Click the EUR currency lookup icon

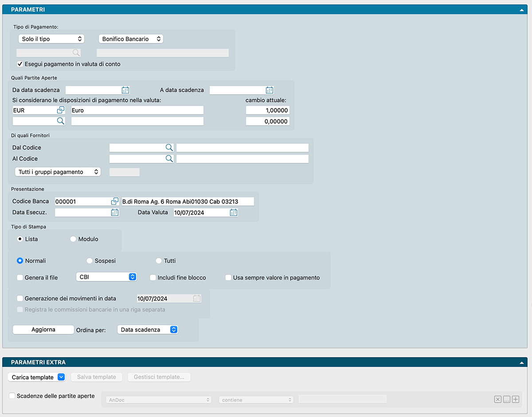[x=61, y=110]
